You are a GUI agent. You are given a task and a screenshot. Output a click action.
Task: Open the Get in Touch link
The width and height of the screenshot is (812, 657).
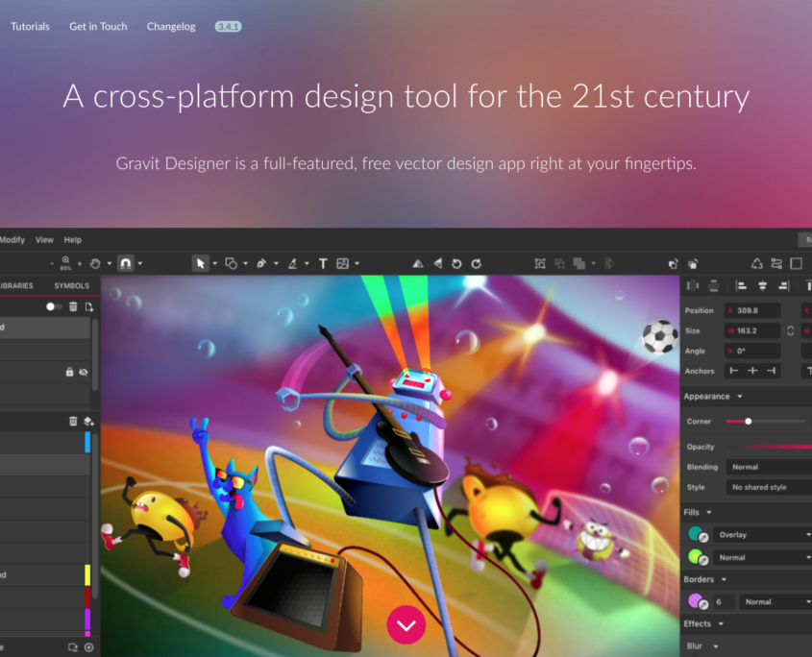[x=98, y=26]
